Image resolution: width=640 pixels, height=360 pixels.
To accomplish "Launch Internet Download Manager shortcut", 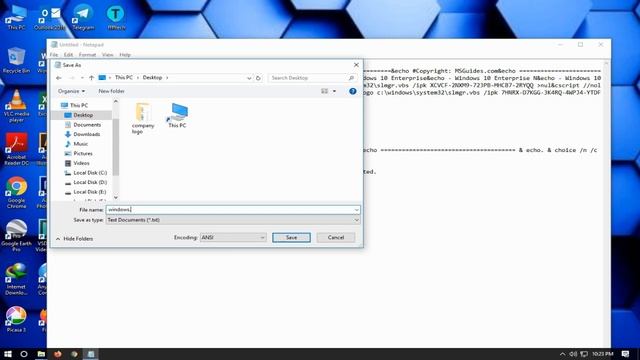I will pos(16,279).
